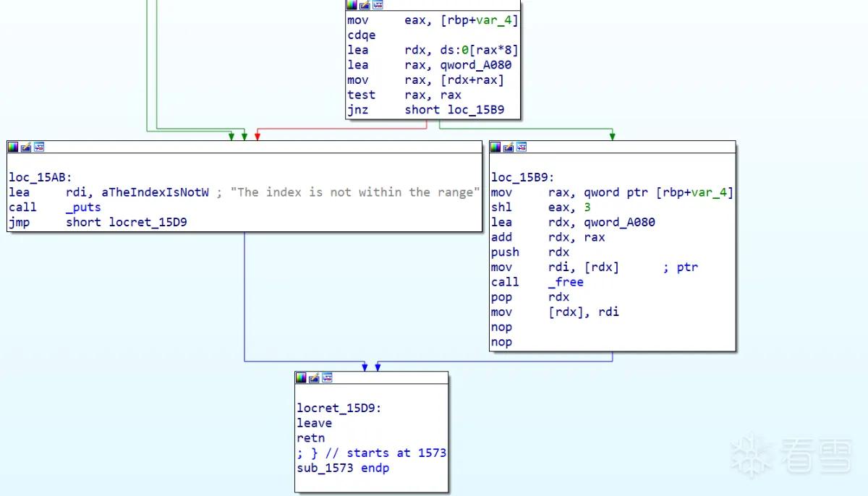Click the group nodes icon on the loc_15AB block
The image size is (868, 496).
[39, 147]
